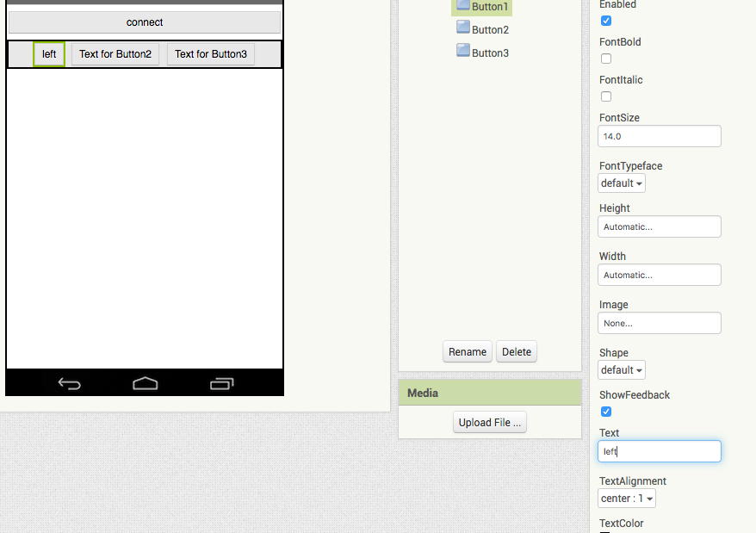The height and width of the screenshot is (533, 756).
Task: Click the FontTypeface property label
Action: [x=630, y=166]
